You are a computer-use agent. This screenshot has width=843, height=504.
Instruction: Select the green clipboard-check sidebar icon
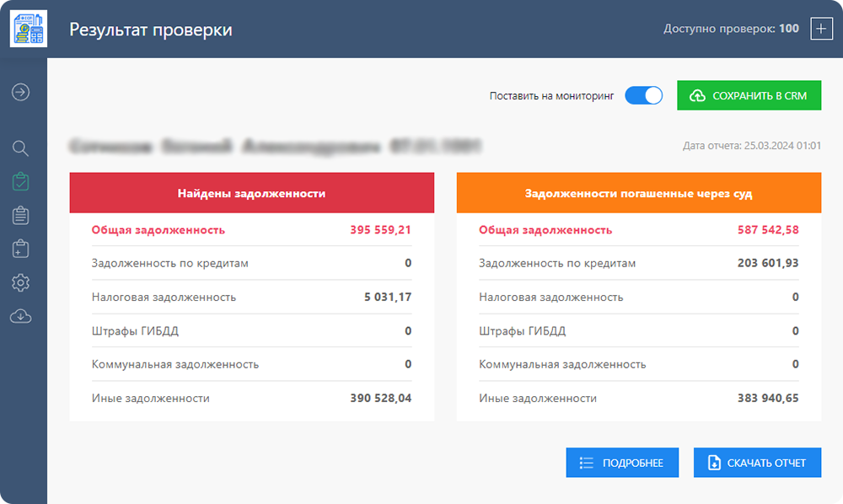[21, 181]
